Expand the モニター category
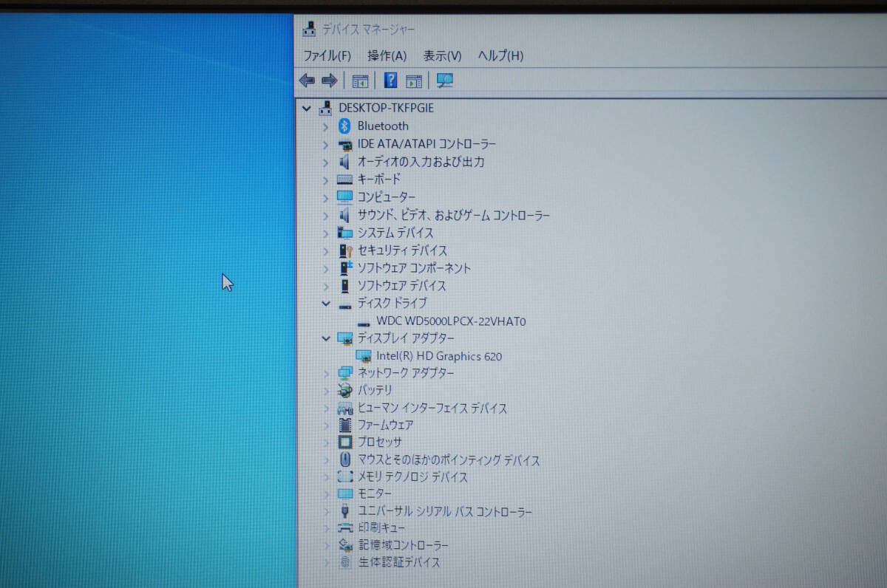887x588 pixels. click(325, 494)
